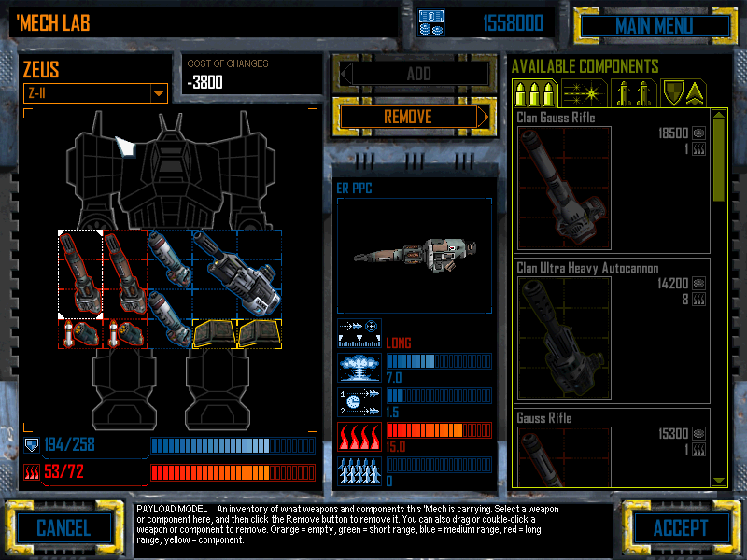Click the LONG range label
Viewport: 747px width, 560px height.
pos(399,343)
